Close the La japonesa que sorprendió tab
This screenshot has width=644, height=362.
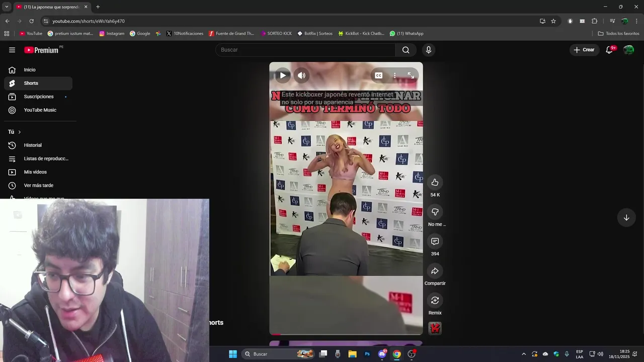[x=86, y=7]
